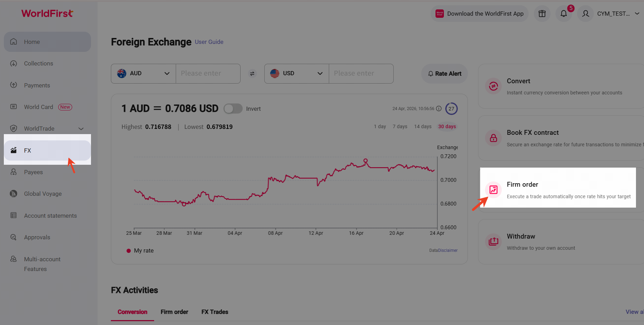Switch to the Firm order activities tab

pos(174,312)
